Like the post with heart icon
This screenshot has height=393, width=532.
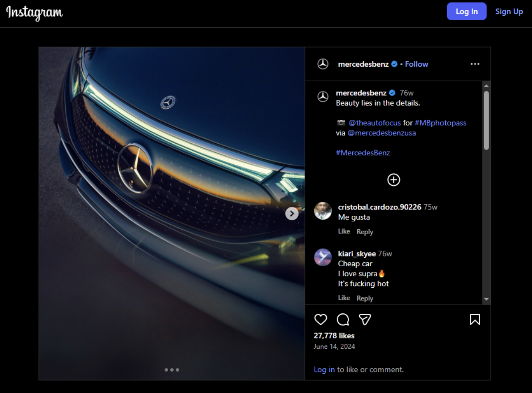(x=321, y=319)
